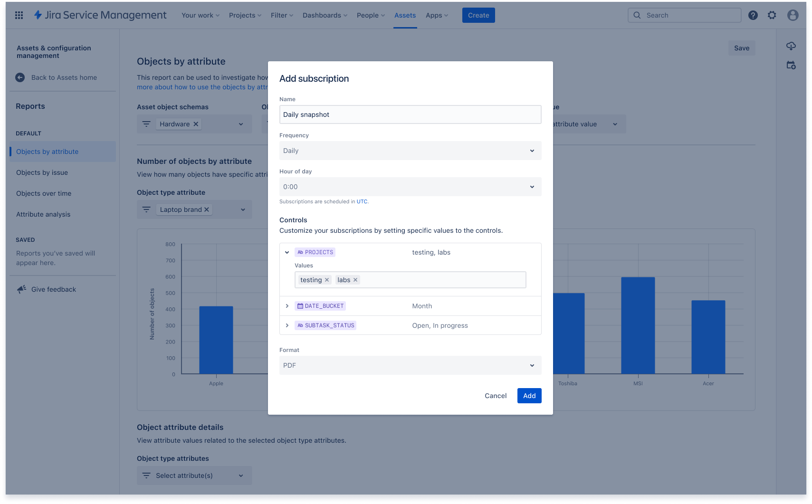The width and height of the screenshot is (812, 504).
Task: Click the Give feedback megaphone icon
Action: (21, 289)
